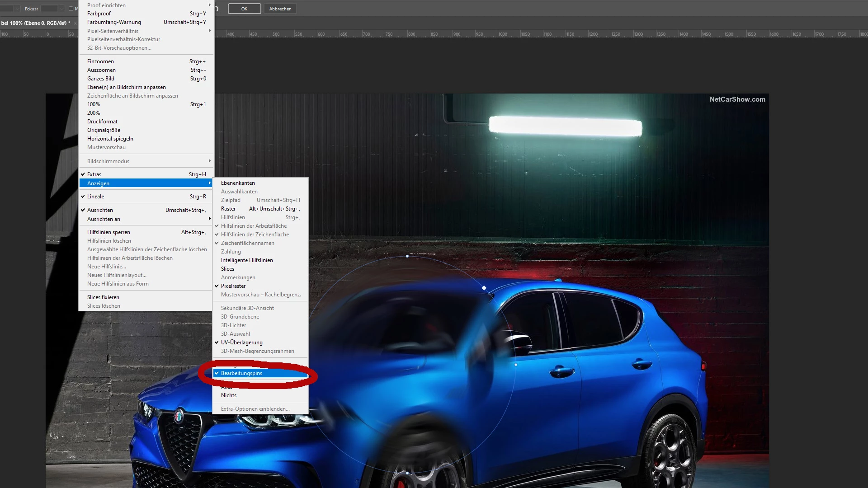
Task: Toggle the Bearbeitungspins checkmark off
Action: pos(241,373)
